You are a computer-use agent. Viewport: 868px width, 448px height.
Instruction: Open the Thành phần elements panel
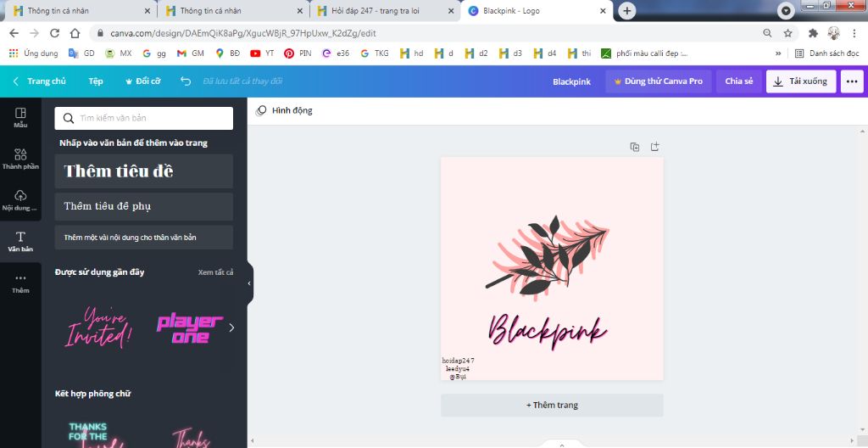click(x=20, y=159)
